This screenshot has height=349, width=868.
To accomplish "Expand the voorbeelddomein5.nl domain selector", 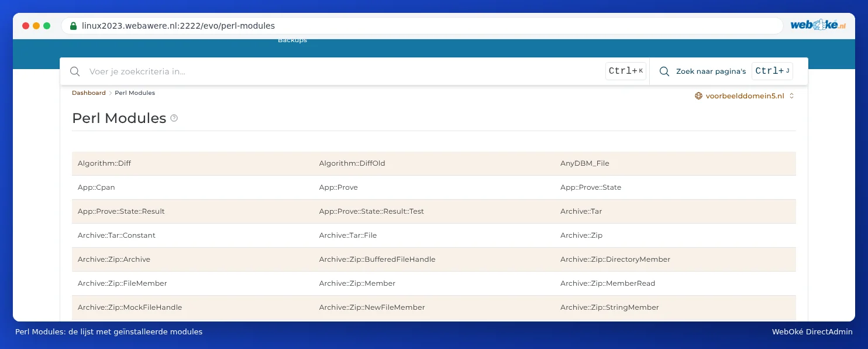I will [744, 96].
